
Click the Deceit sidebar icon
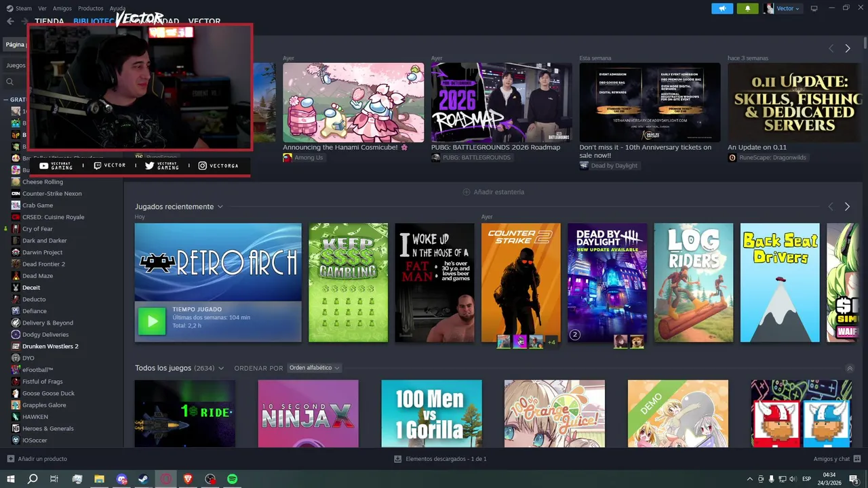click(x=16, y=287)
